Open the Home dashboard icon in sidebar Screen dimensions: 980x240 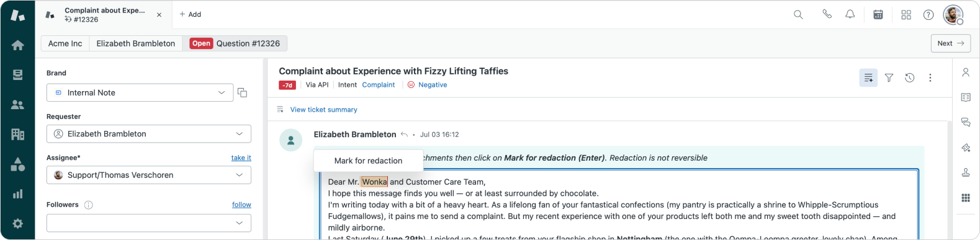tap(17, 45)
